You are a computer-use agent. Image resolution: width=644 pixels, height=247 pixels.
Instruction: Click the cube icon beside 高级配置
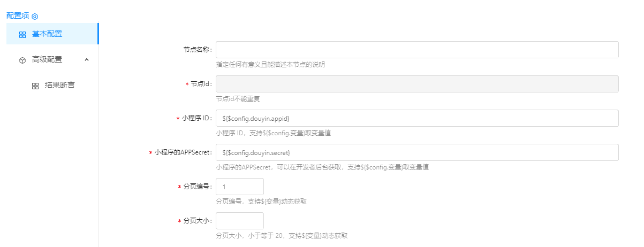click(22, 60)
